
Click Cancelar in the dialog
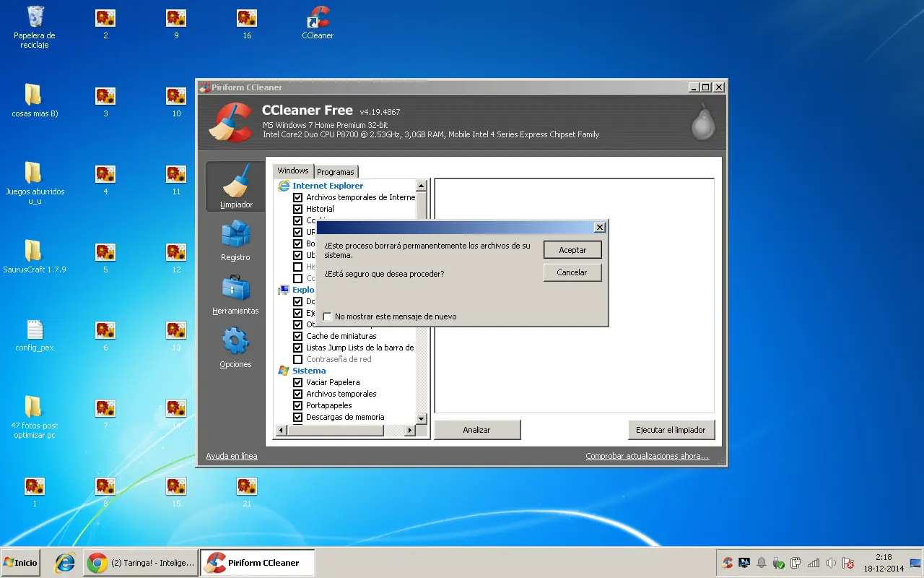coord(572,272)
